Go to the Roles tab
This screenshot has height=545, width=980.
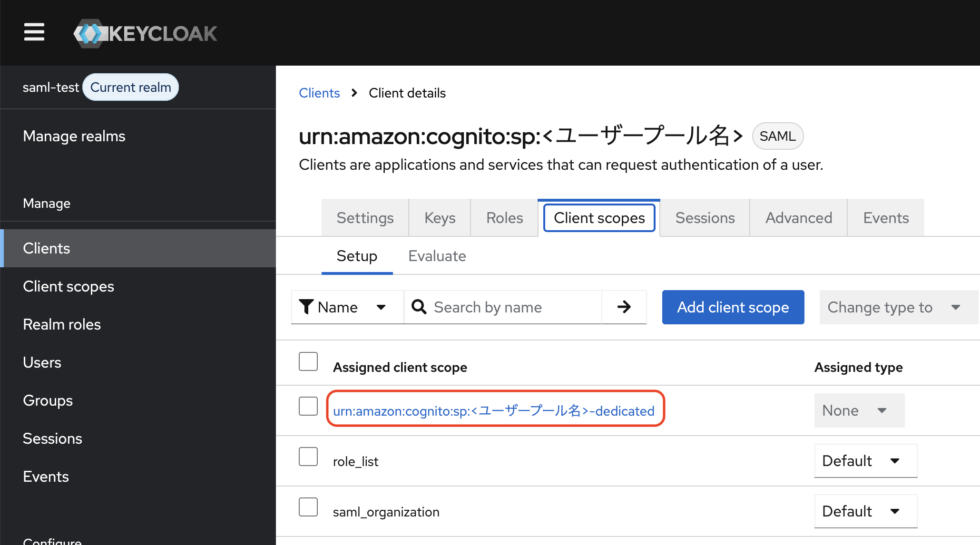[x=504, y=218]
